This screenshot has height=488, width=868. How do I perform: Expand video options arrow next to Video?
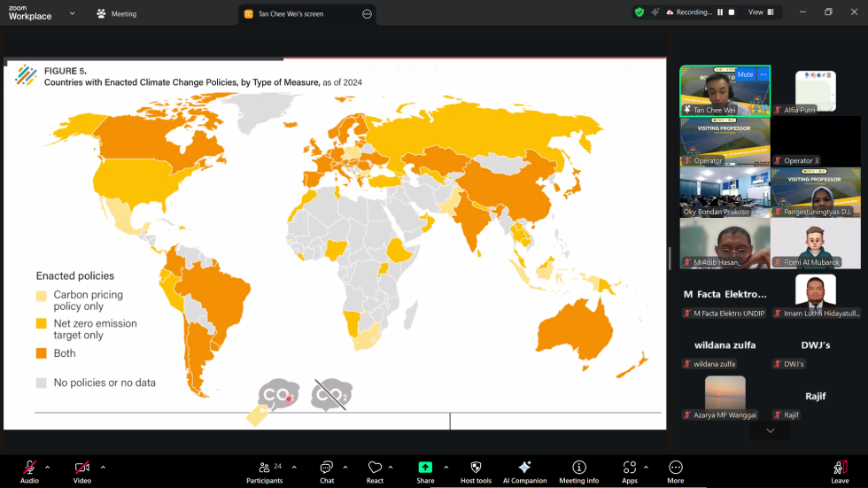pos(103,467)
